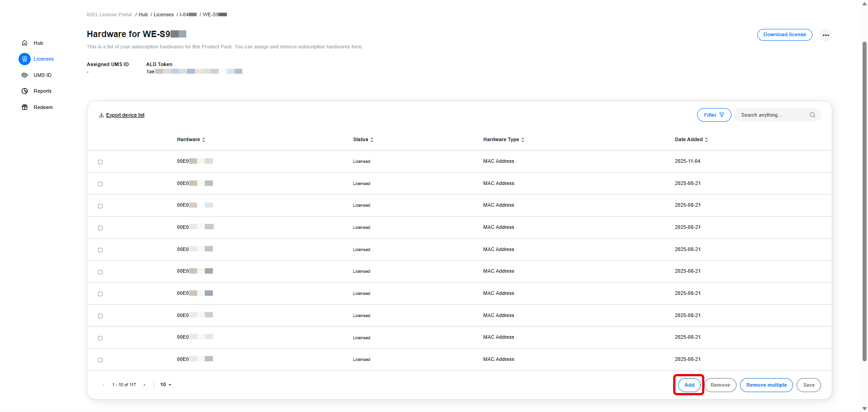Click the search magnifier icon
The width and height of the screenshot is (868, 412).
[812, 115]
